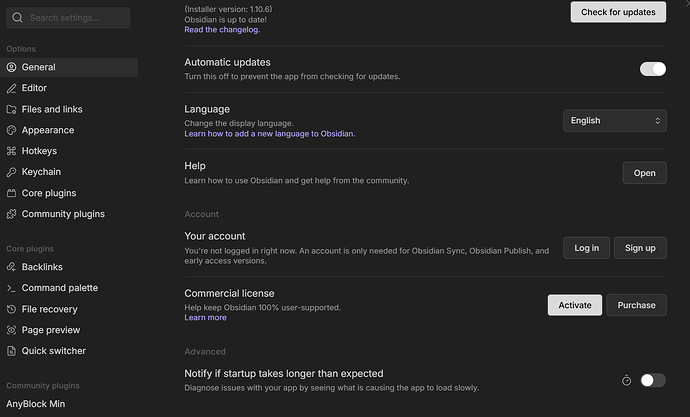
Task: Click the General gear icon in sidebar
Action: tap(12, 67)
